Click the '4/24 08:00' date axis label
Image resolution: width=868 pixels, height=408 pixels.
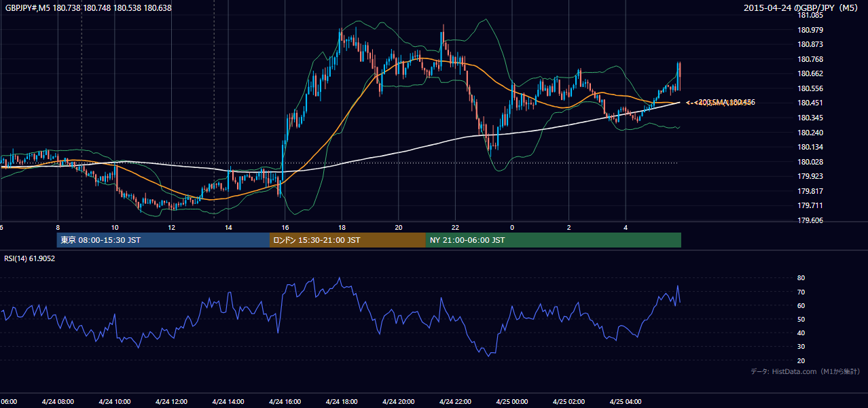pyautogui.click(x=58, y=401)
